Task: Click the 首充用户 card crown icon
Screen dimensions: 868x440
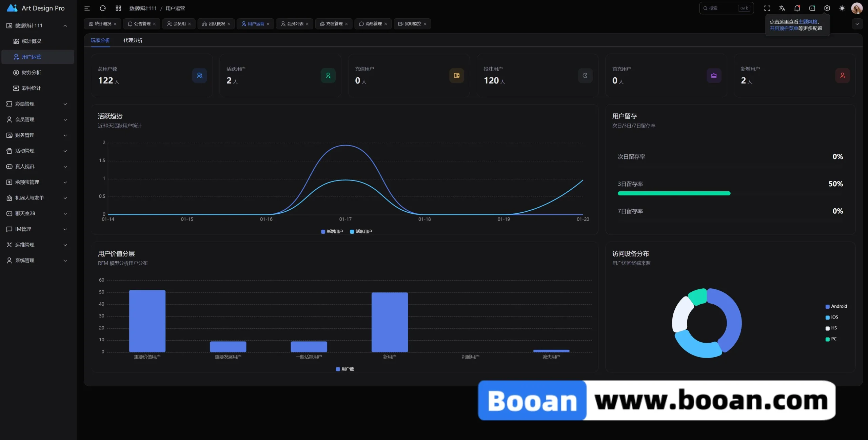Action: tap(714, 75)
